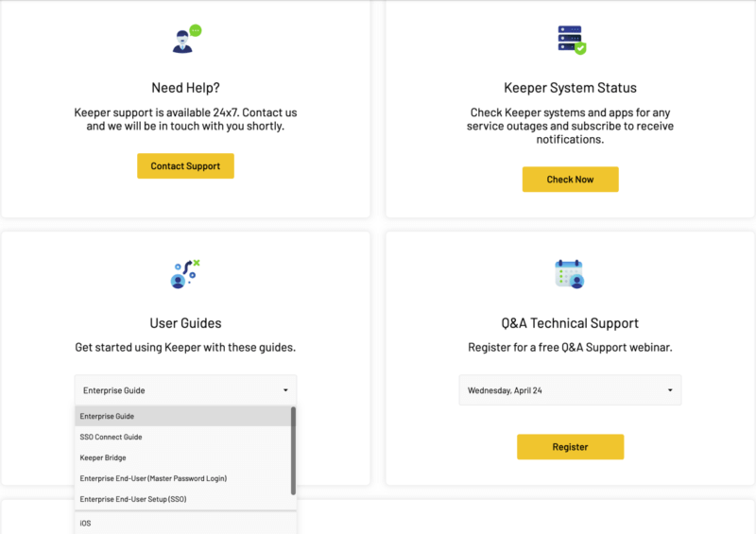
Task: Click the User Guides path icon
Action: tap(185, 274)
